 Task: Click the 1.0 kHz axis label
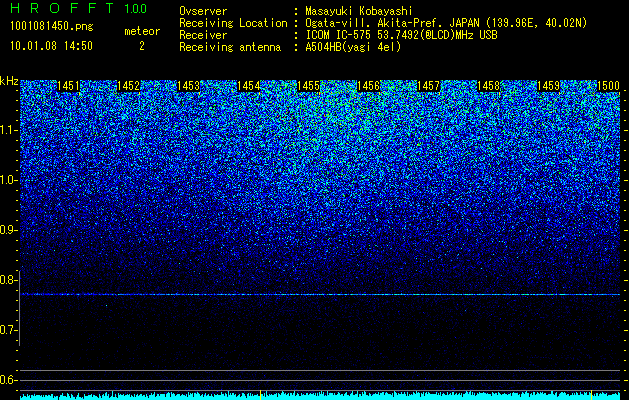[x=8, y=181]
